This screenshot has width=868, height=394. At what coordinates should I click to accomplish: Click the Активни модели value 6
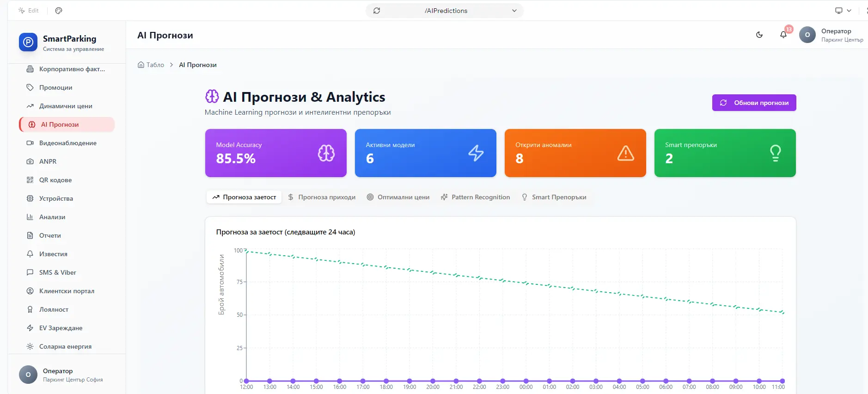[x=370, y=159]
